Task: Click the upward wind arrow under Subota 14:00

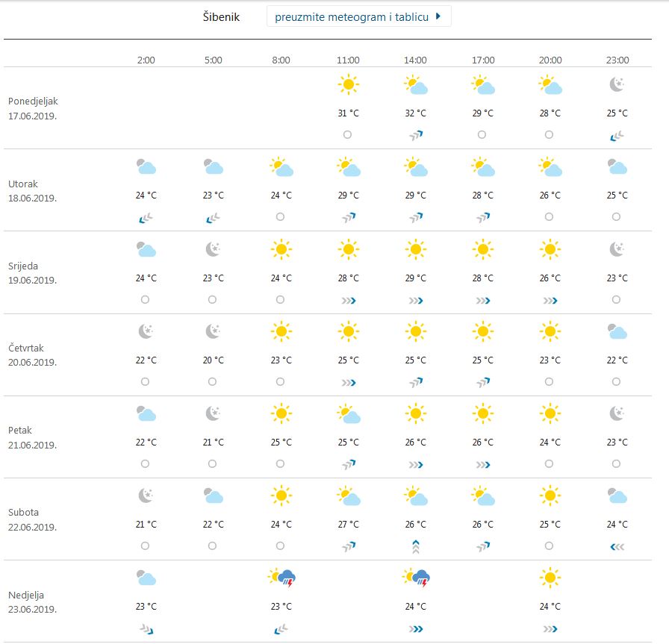Action: coord(415,545)
